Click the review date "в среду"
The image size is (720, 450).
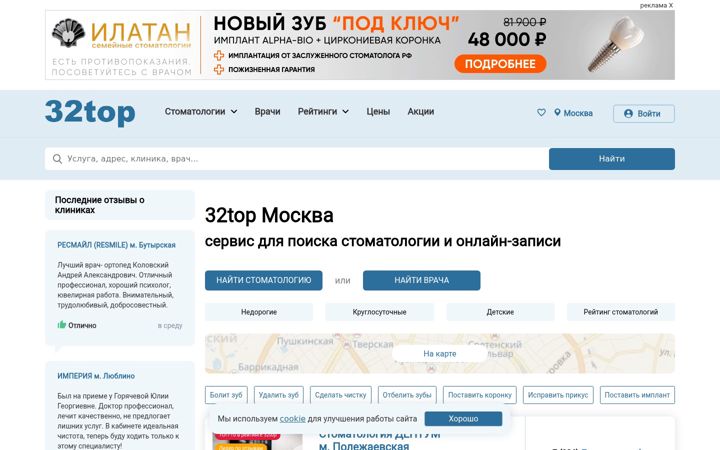pos(170,325)
